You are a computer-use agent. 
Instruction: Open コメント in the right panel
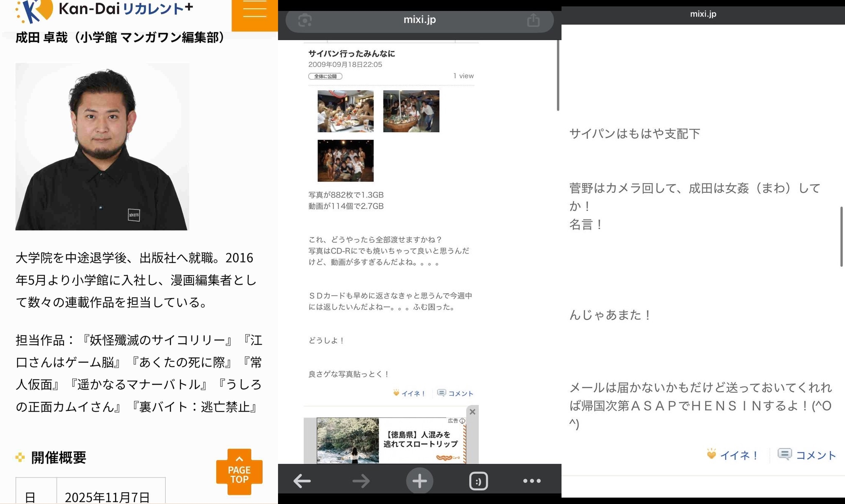click(807, 455)
